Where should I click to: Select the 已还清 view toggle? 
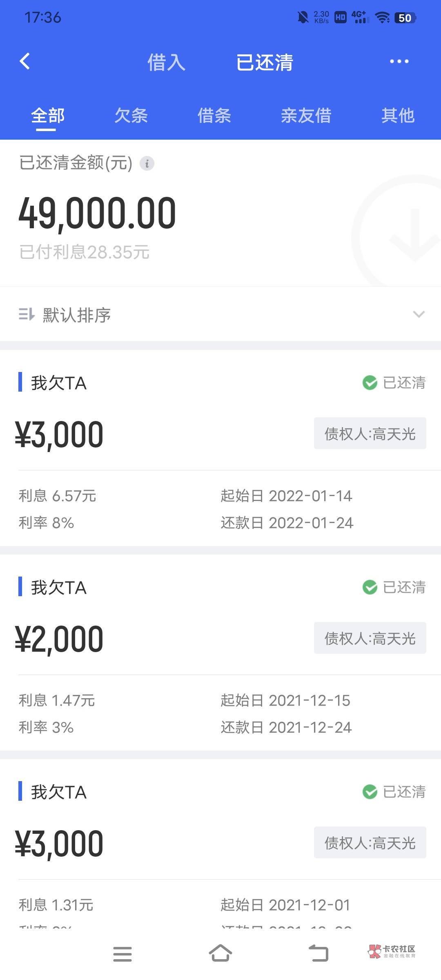(265, 62)
